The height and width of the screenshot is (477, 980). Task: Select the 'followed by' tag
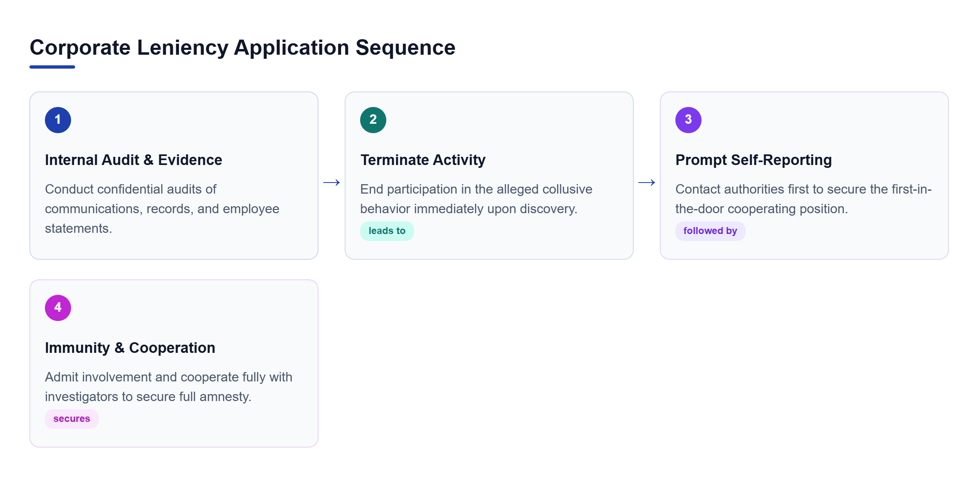click(x=710, y=231)
